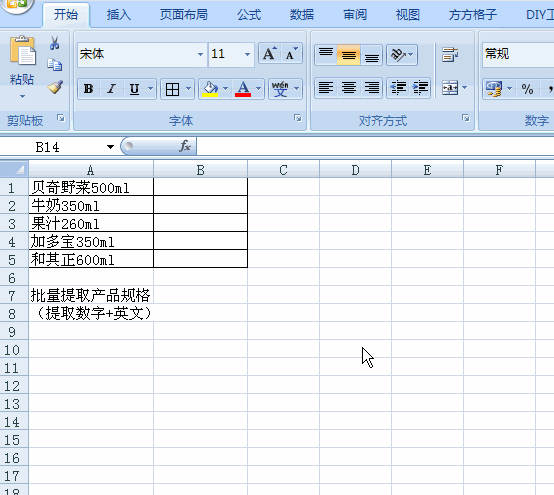Screen dimensions: 554x495
Task: Select the Format Painter brush
Action: [55, 87]
